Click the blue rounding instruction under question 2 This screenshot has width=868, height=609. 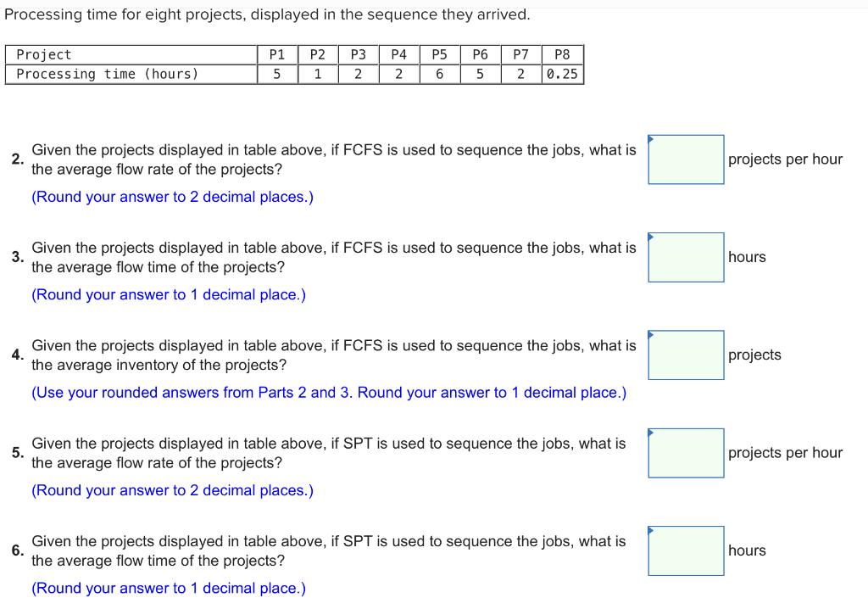point(170,196)
